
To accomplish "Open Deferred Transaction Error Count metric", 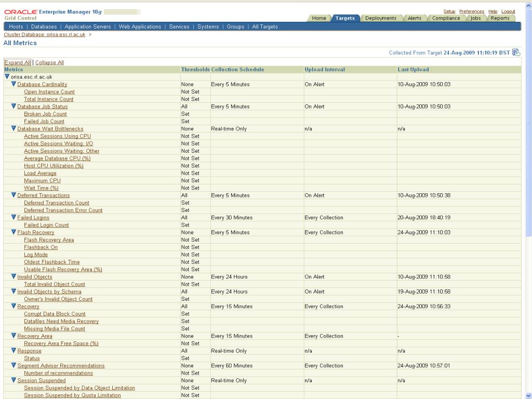I will click(x=63, y=210).
